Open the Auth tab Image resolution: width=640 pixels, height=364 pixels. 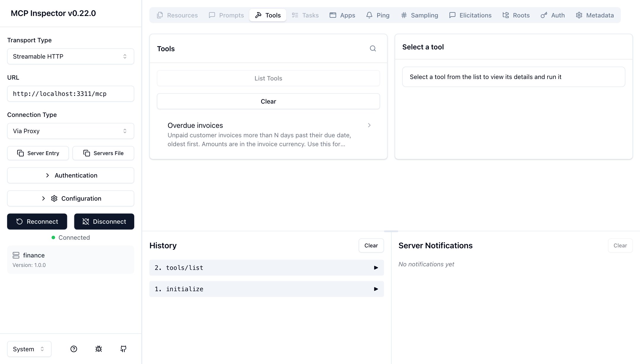click(x=553, y=15)
